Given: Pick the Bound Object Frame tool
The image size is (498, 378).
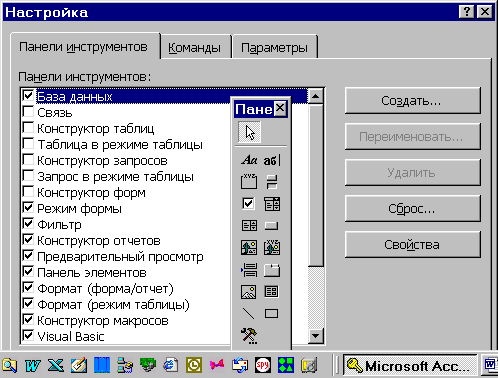Looking at the screenshot, I should 272,247.
